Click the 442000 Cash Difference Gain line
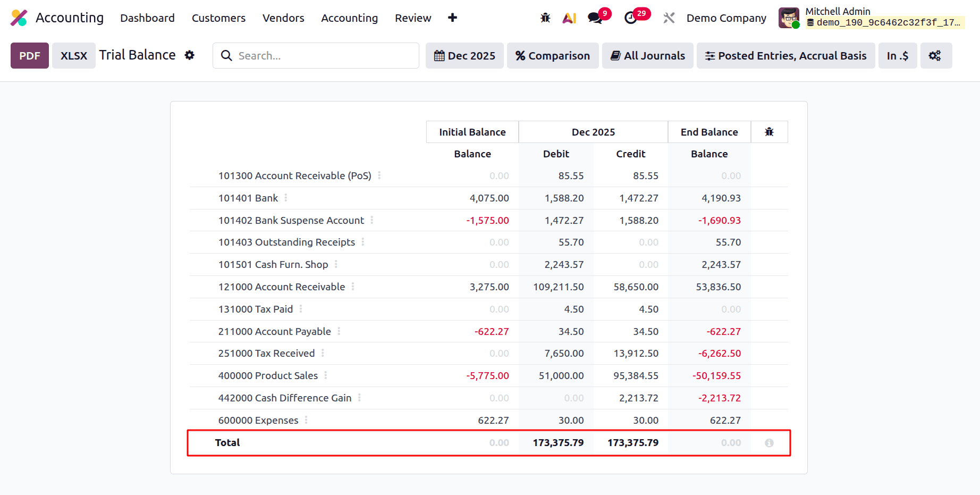980x495 pixels. pos(285,398)
